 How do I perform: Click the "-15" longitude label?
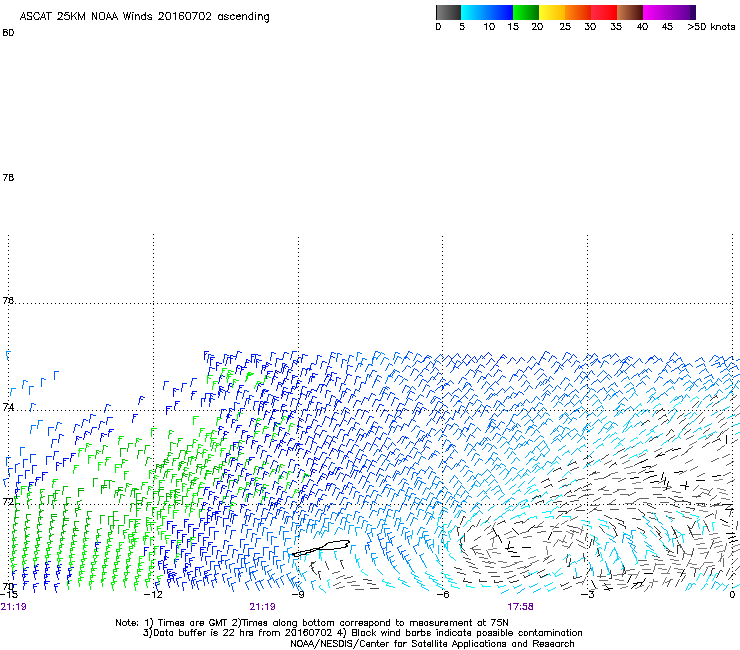pos(9,595)
